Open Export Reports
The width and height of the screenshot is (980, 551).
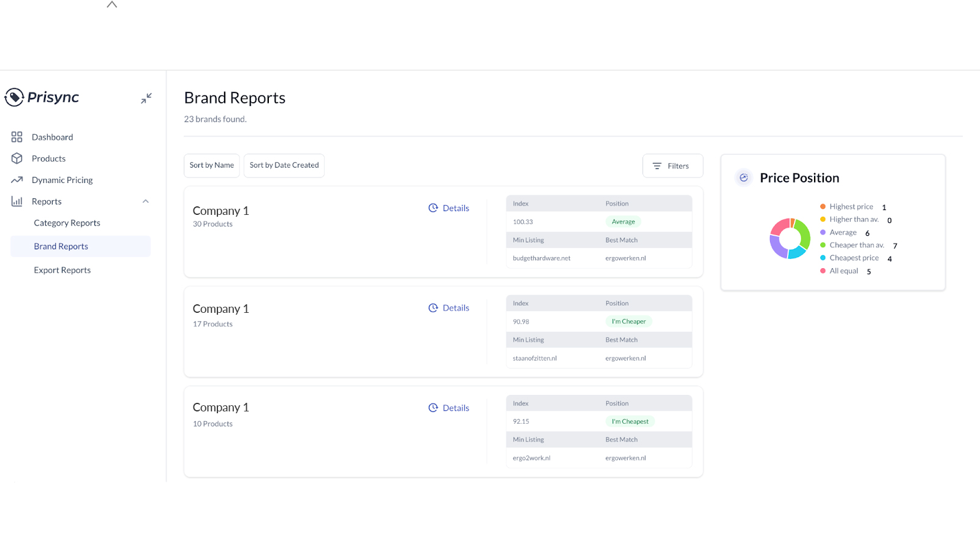62,269
